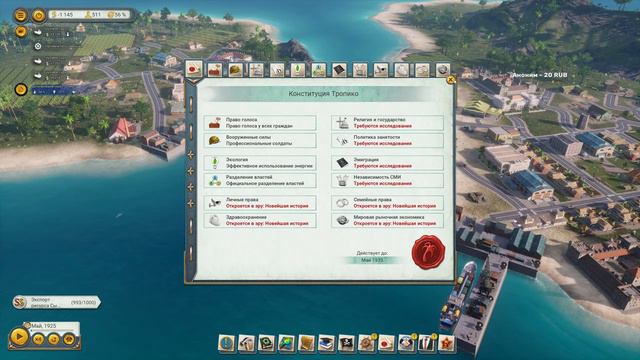This screenshot has width=640, height=360.
Task: Start the game with the play button
Action: click(x=19, y=337)
